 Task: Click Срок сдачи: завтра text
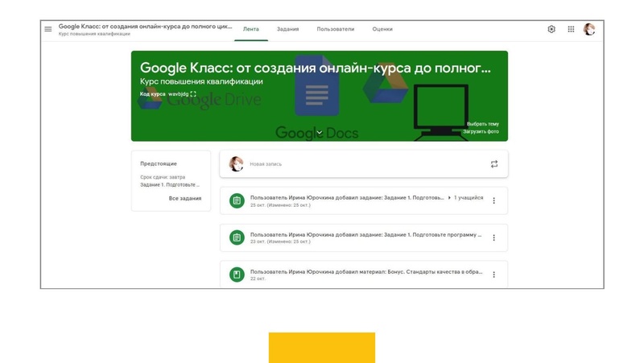163,177
